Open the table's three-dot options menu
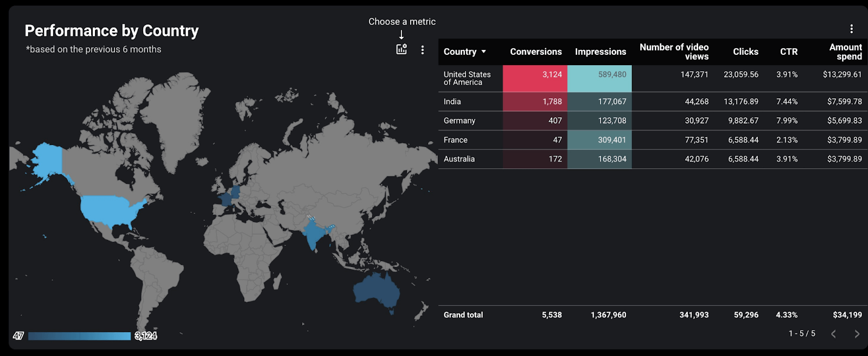Screen dimensions: 868x356 coord(851,29)
